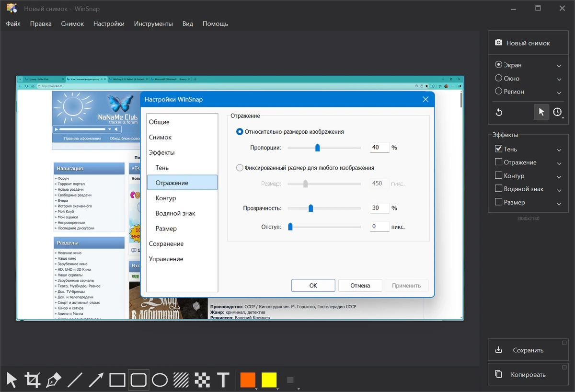Pick the yellow color swatch
The height and width of the screenshot is (392, 575).
tap(269, 380)
